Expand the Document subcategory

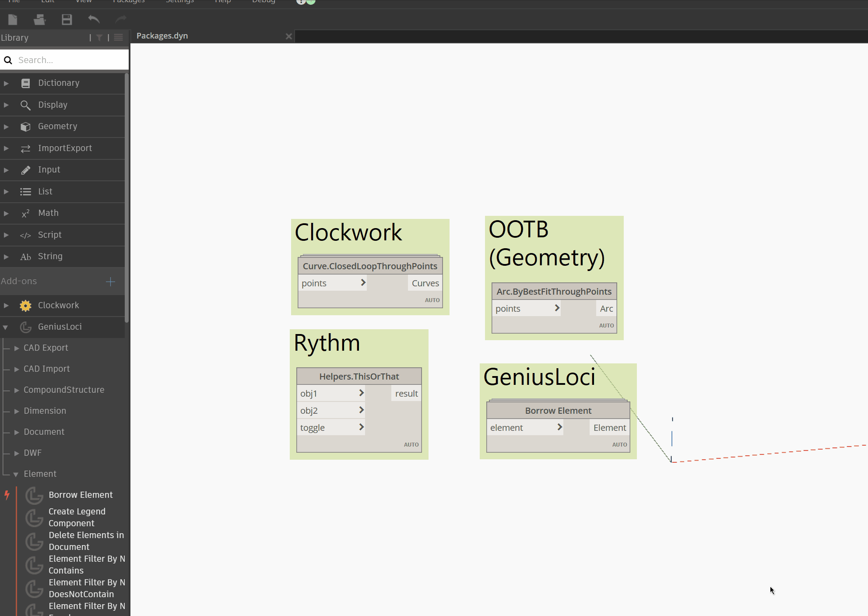coord(17,432)
